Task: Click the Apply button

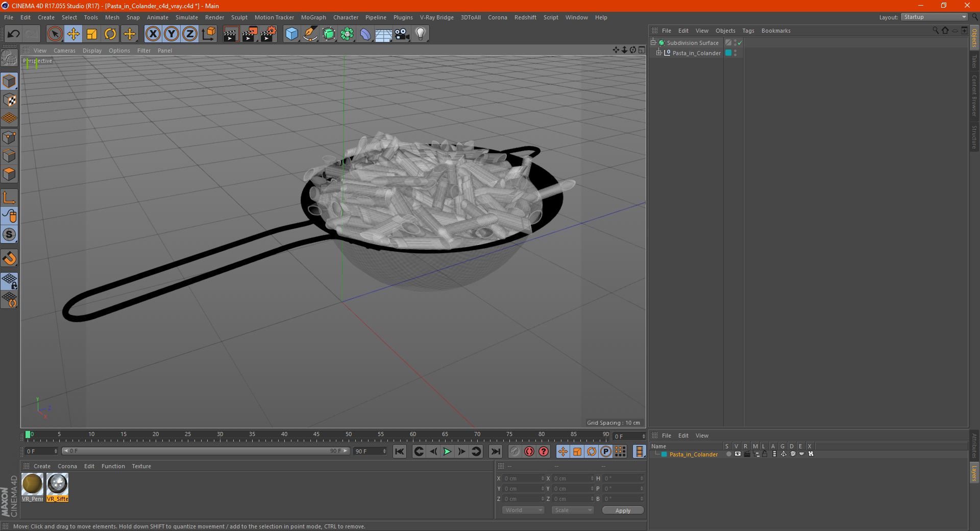Action: (x=623, y=511)
